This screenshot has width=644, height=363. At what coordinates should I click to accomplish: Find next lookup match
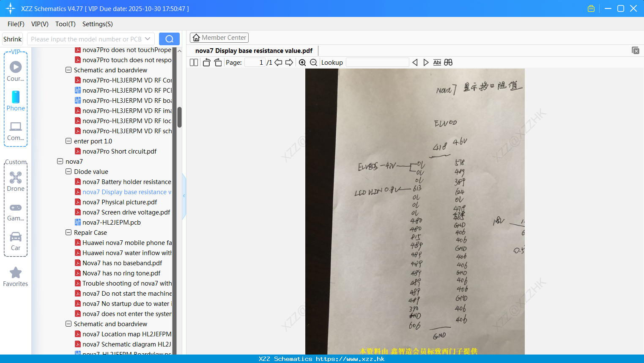coord(426,63)
